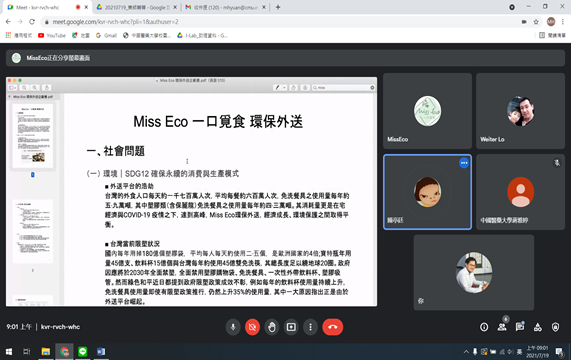
Task: Click the share icon in Preview toolbar
Action: [47, 88]
